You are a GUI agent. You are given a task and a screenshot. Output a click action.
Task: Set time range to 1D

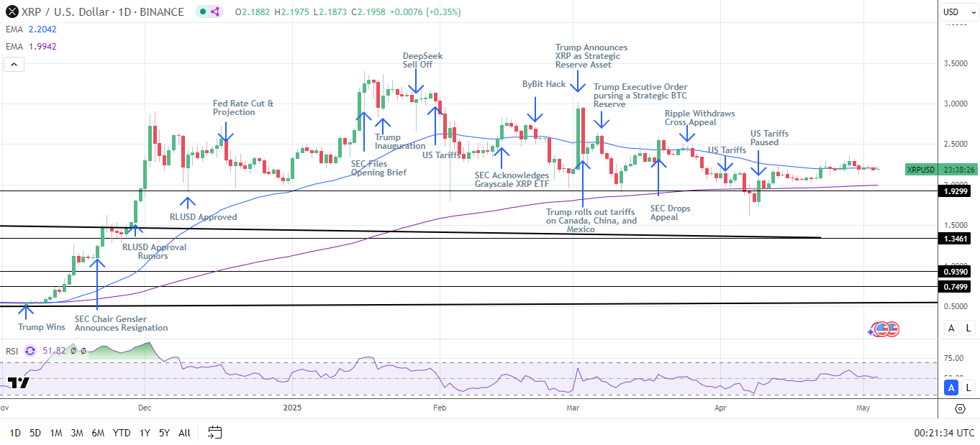[15, 433]
